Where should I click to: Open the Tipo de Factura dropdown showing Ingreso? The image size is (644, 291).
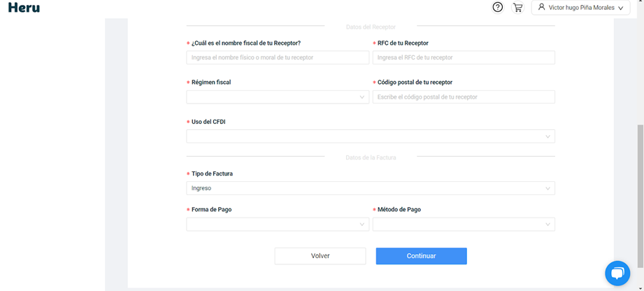pos(371,188)
